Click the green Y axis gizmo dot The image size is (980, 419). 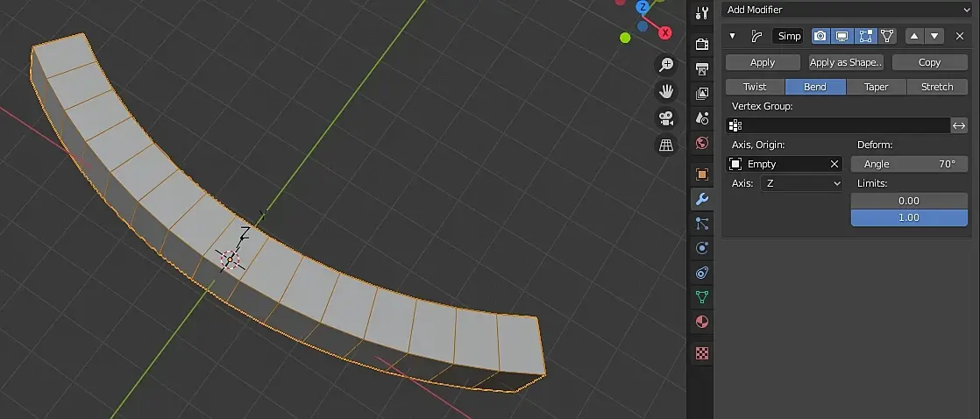[x=625, y=39]
